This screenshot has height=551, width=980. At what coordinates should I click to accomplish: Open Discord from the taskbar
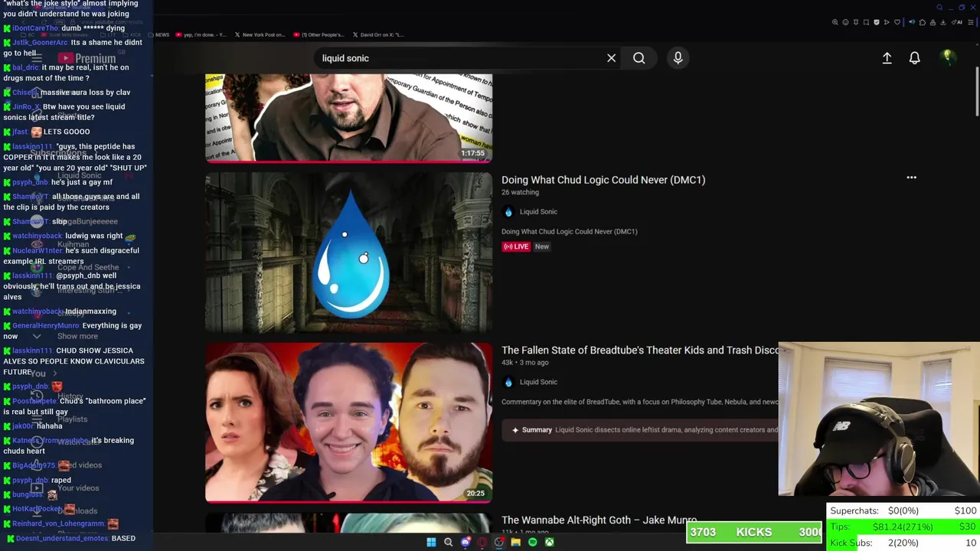465,543
